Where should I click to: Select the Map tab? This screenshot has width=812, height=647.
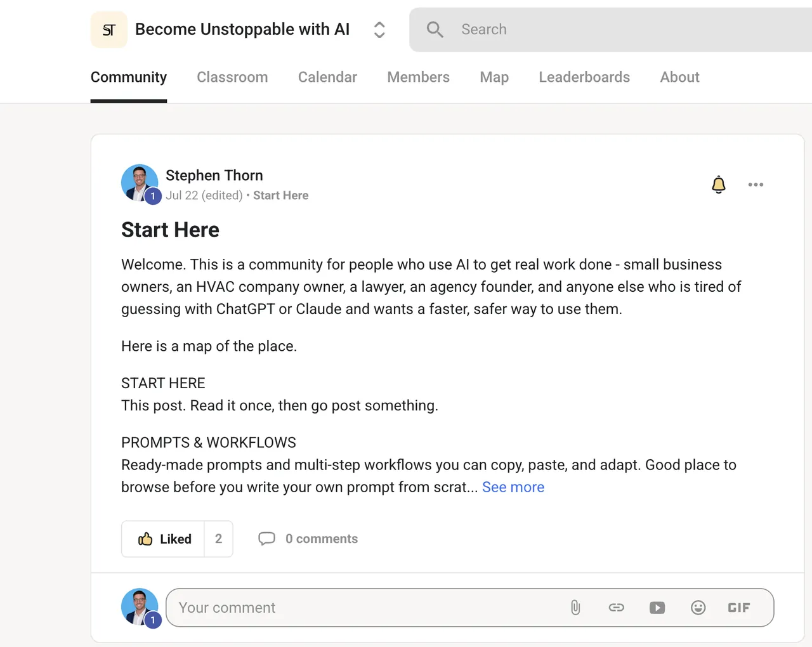[494, 77]
